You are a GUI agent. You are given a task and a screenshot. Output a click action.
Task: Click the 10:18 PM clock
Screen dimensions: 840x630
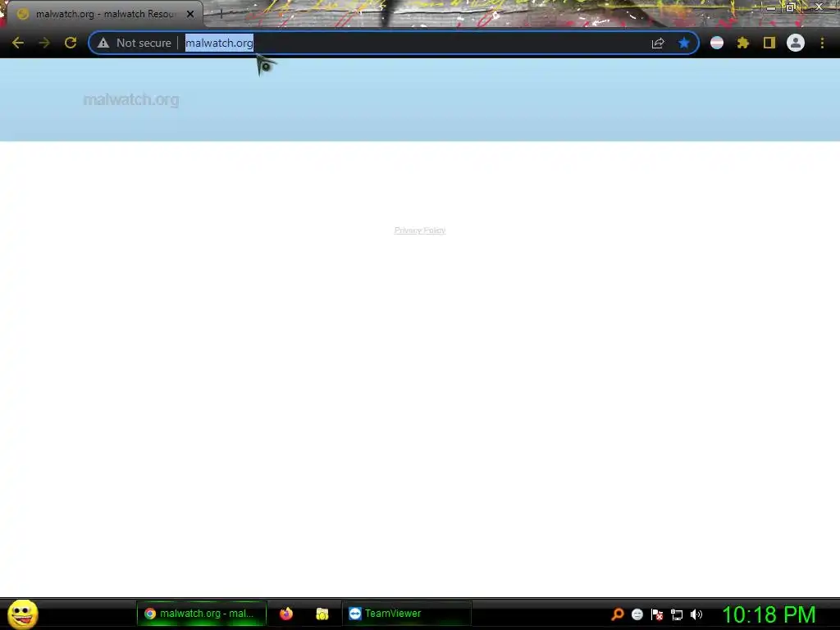[x=769, y=614]
